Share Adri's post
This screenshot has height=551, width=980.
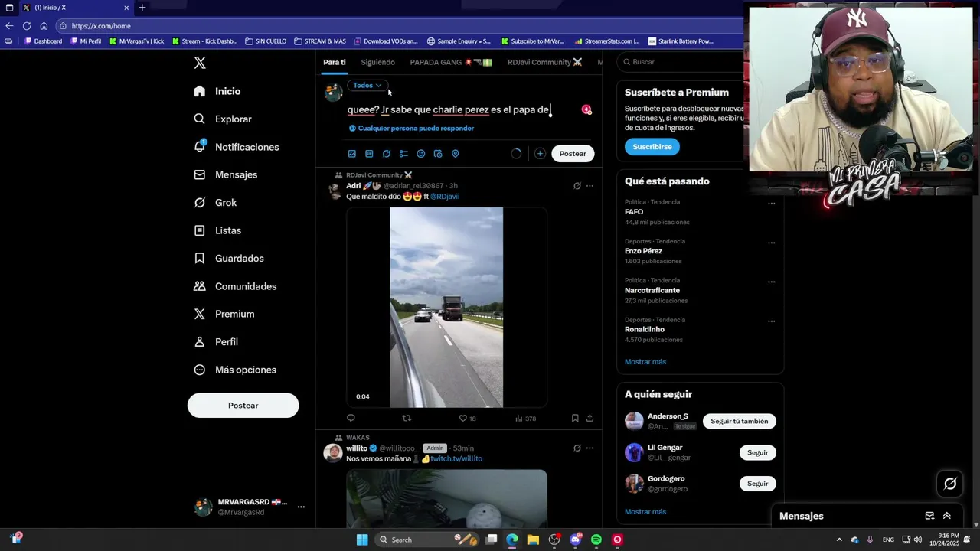(590, 418)
